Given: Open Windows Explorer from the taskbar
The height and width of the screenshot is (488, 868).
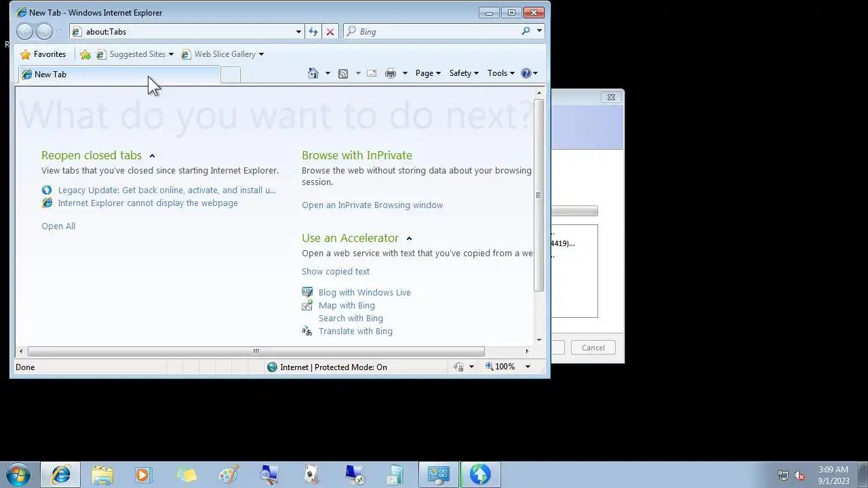Looking at the screenshot, I should [x=102, y=474].
